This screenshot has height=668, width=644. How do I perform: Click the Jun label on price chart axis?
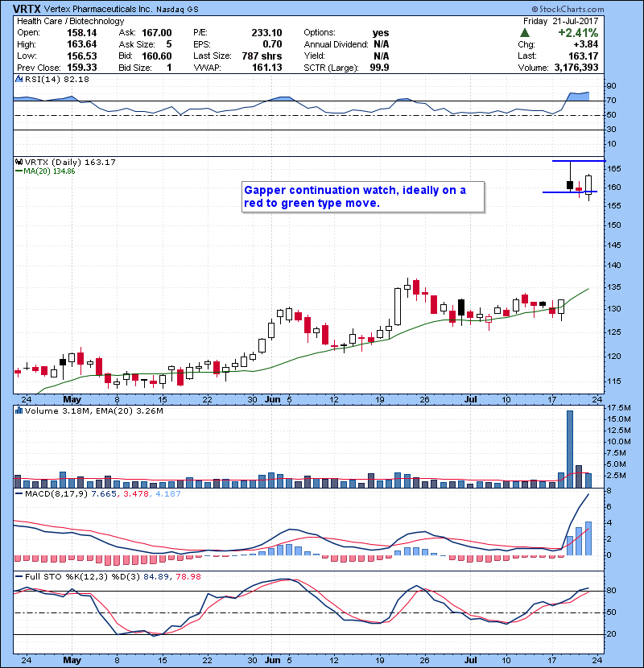coord(272,400)
